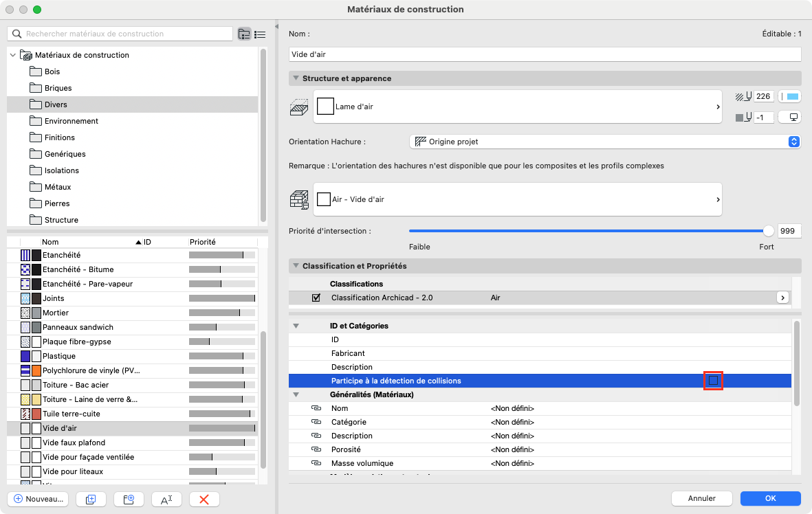Image resolution: width=812 pixels, height=514 pixels.
Task: Click fill icon of Tuile terre-cuite
Action: coord(25,414)
